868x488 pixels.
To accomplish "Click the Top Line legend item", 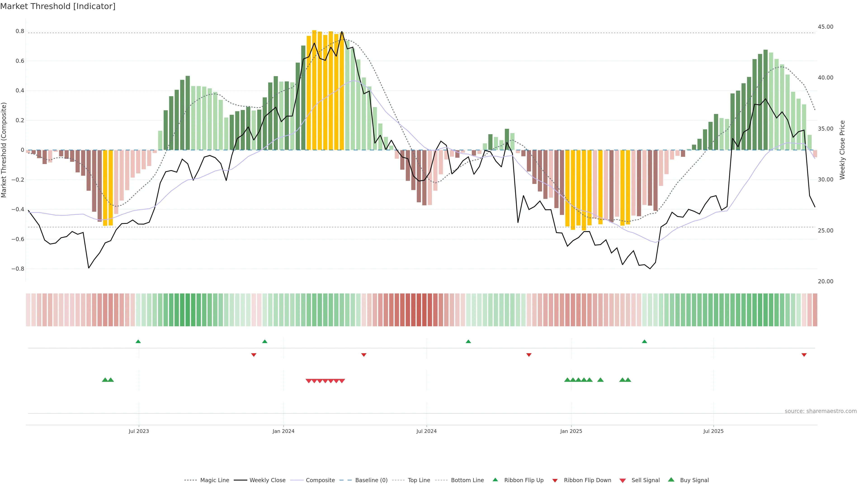I will point(419,480).
